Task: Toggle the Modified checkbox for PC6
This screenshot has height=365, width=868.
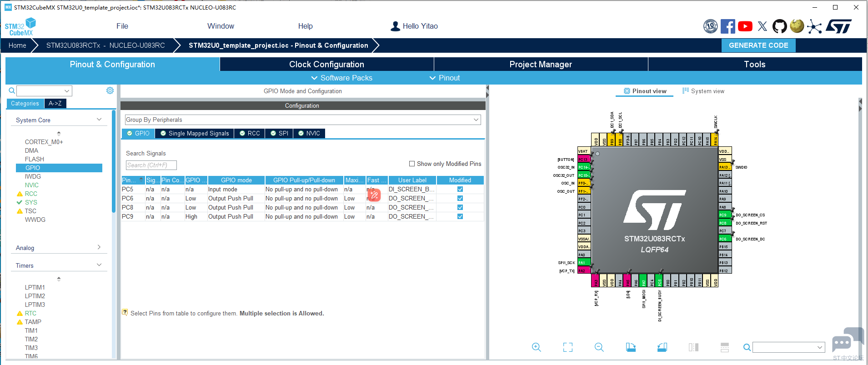Action: pos(460,198)
